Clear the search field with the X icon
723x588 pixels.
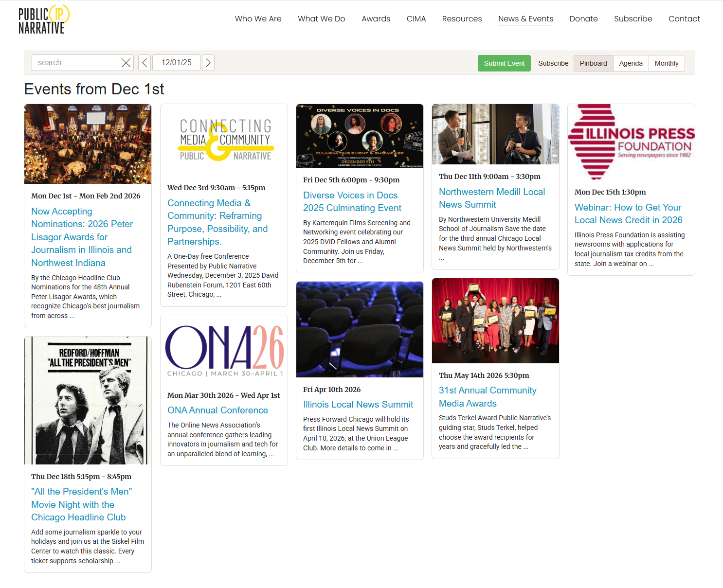(x=126, y=63)
